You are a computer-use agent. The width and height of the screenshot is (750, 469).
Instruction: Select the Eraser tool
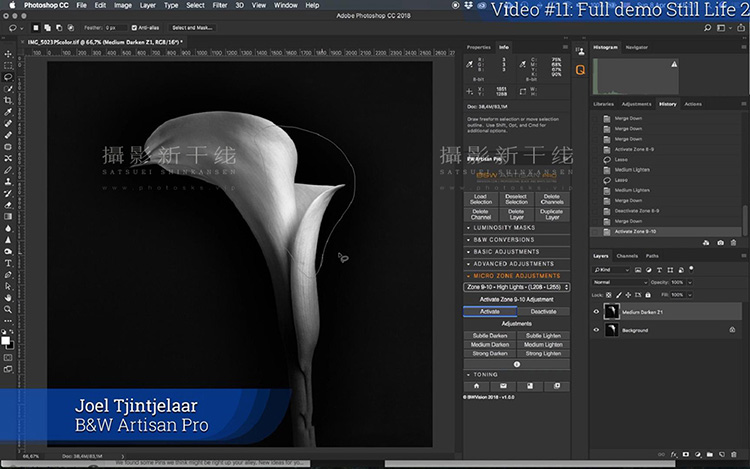click(8, 205)
